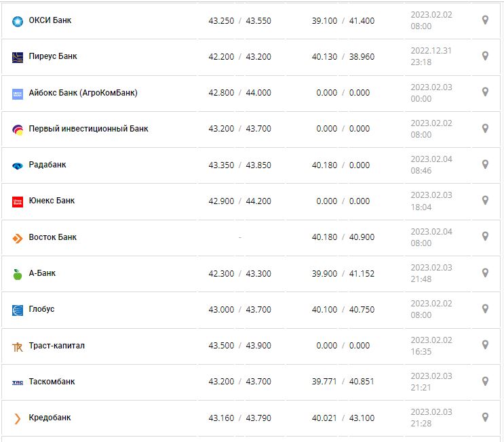Show branch locations for Юнекс Банк
This screenshot has width=504, height=442.
pos(485,201)
